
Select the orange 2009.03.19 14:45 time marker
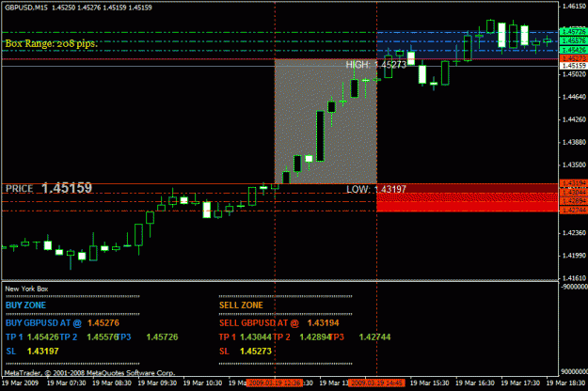click(376, 383)
